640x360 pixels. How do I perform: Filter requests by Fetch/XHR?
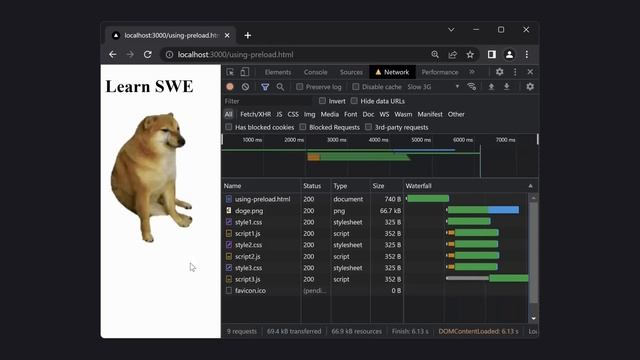(256, 114)
